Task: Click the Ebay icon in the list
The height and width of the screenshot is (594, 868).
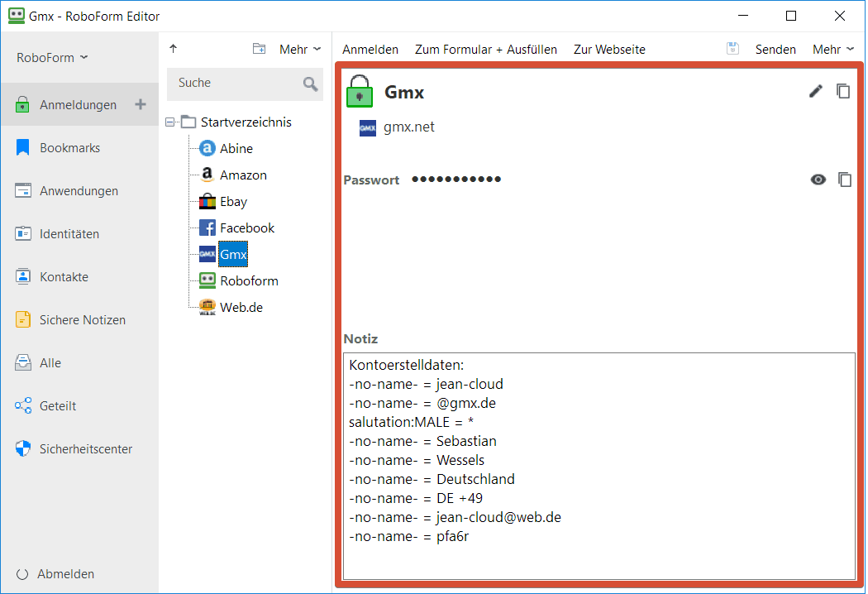Action: click(207, 201)
